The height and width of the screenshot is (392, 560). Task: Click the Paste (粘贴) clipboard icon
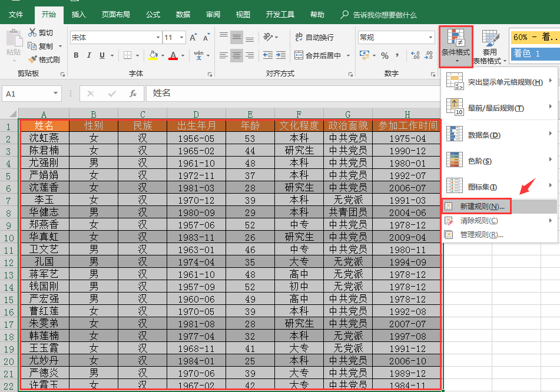[x=14, y=39]
